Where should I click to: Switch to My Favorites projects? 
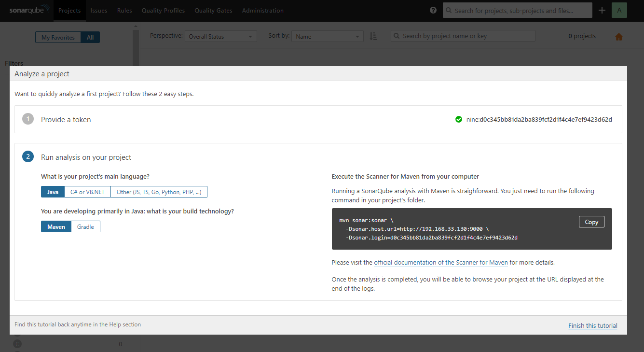[x=58, y=37]
